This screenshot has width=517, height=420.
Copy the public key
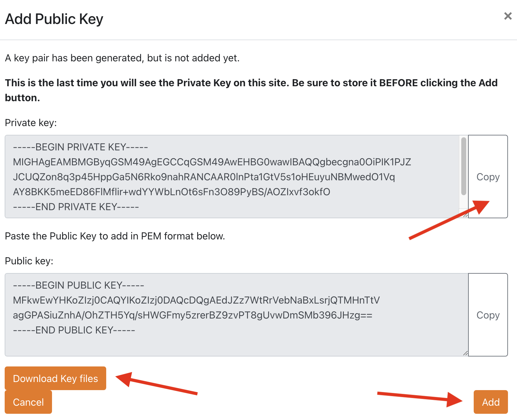pyautogui.click(x=488, y=315)
